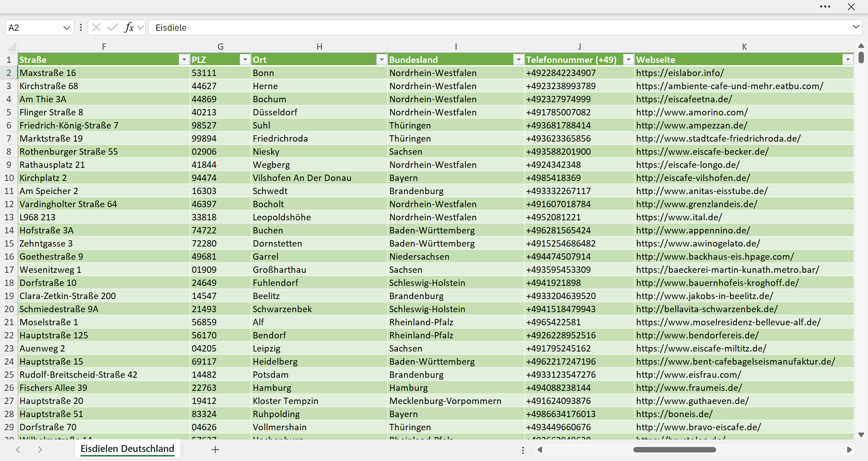Select the Eisdielen Deutschland sheet tab
Image resolution: width=868 pixels, height=461 pixels.
(127, 449)
